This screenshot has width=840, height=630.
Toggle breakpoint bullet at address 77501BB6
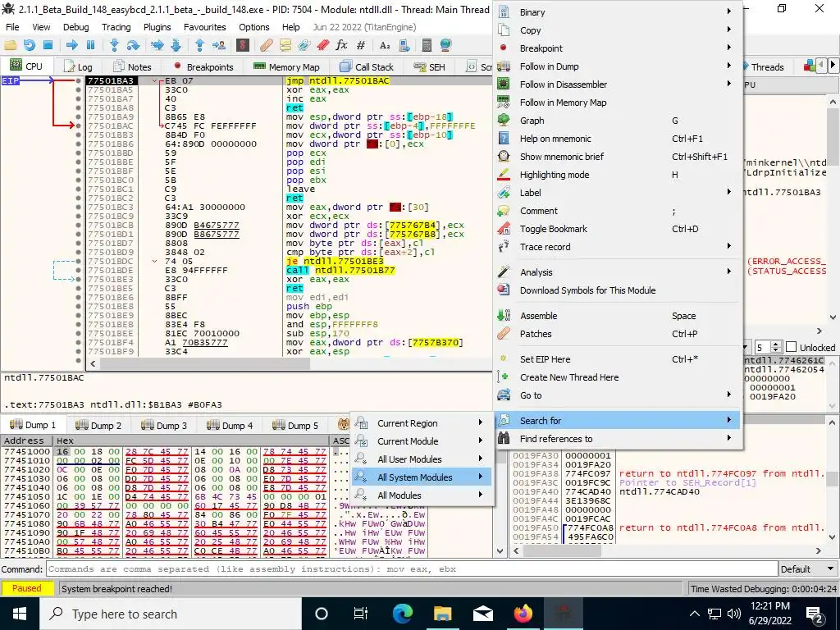coord(79,144)
